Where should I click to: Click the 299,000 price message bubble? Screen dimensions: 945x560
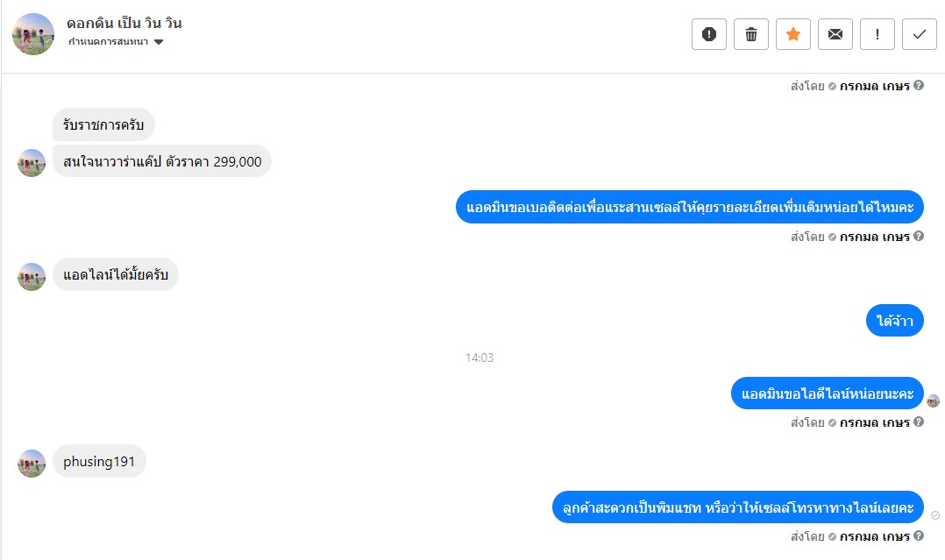coord(162,161)
